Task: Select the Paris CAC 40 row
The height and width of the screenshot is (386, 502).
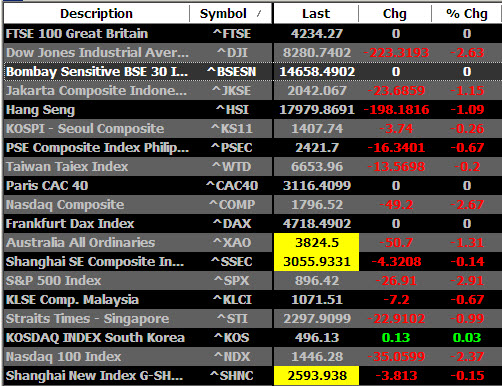Action: pos(253,186)
